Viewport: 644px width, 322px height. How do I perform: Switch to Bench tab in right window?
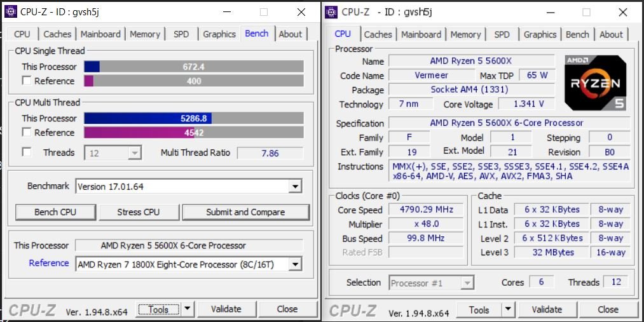click(x=577, y=34)
